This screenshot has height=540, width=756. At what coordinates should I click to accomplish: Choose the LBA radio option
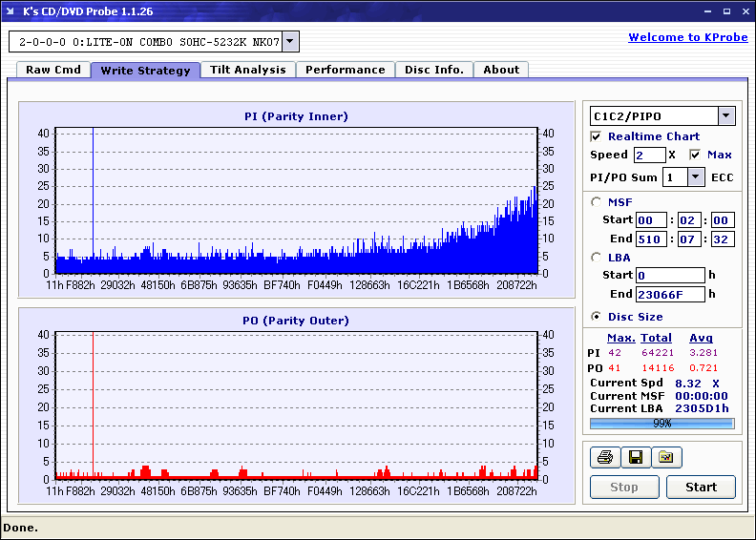point(597,258)
